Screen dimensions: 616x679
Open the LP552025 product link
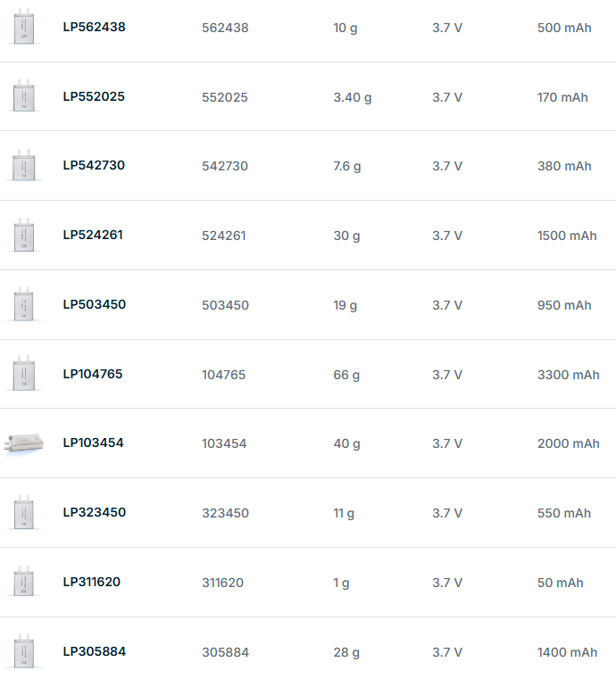[93, 96]
